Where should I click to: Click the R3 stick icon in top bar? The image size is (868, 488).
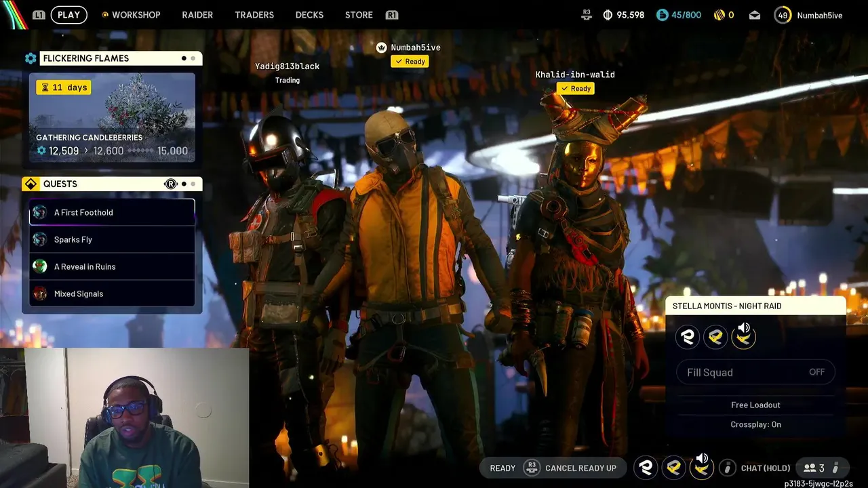[587, 15]
